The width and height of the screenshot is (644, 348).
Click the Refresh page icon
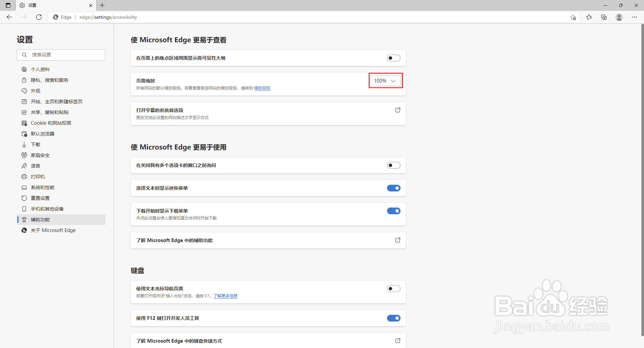pyautogui.click(x=39, y=17)
